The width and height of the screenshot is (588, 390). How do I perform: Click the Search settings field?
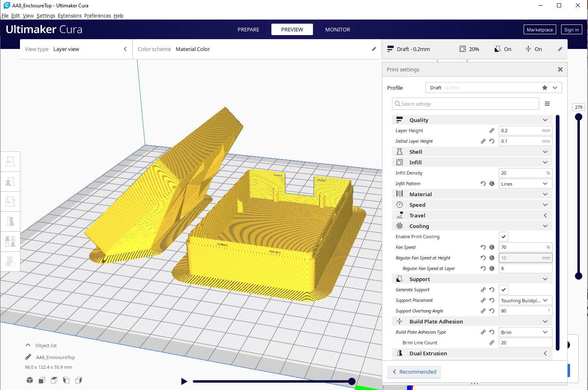[x=465, y=104]
